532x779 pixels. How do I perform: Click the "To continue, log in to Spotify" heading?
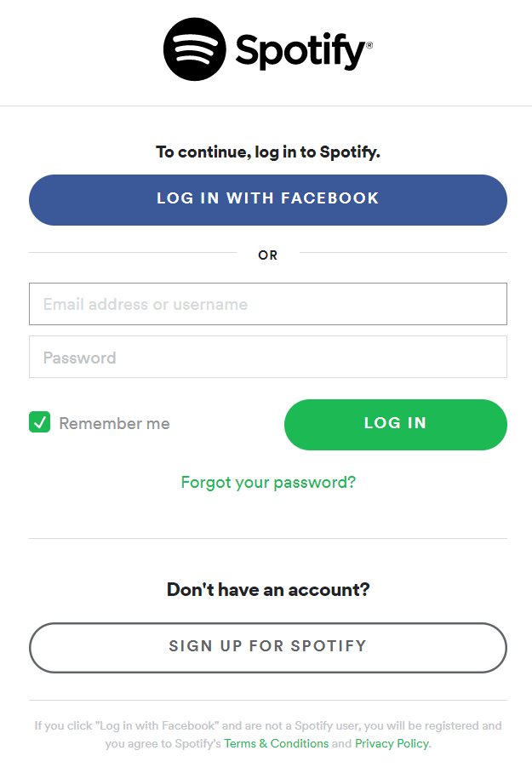tap(268, 152)
